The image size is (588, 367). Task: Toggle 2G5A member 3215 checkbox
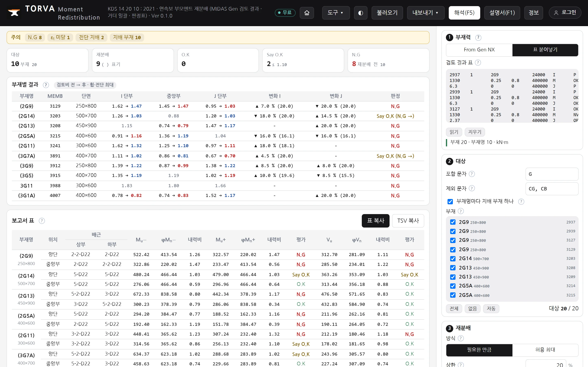coord(453,295)
